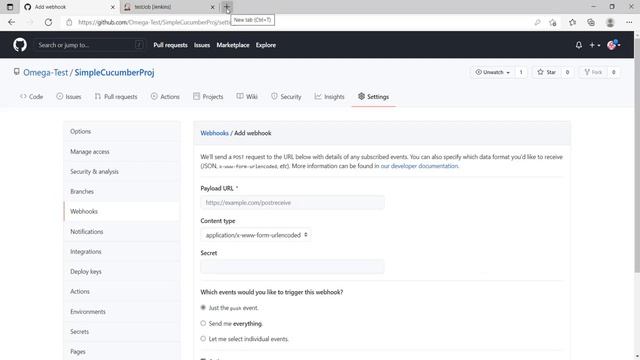Open Explore in top navigation
Image resolution: width=640 pixels, height=360 pixels.
[266, 45]
